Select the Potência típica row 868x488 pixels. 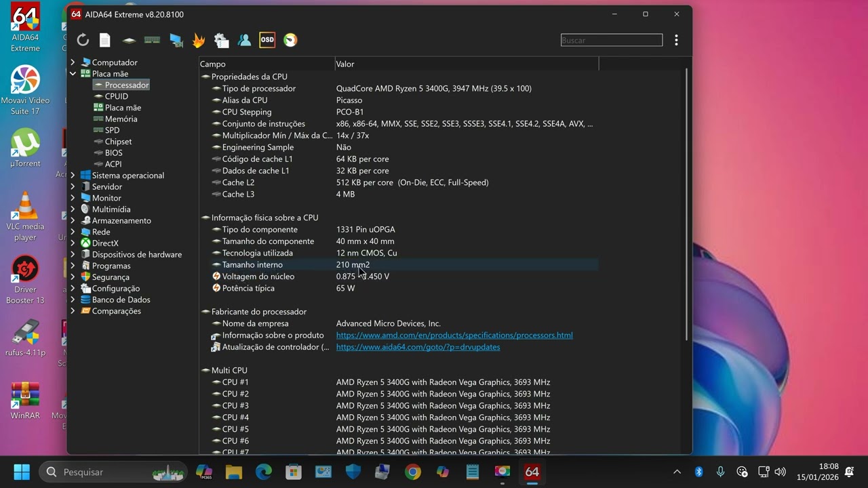coord(399,288)
